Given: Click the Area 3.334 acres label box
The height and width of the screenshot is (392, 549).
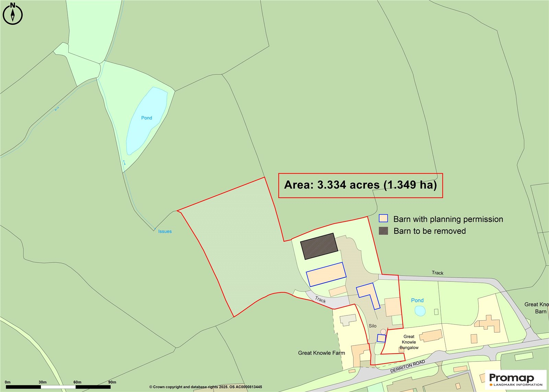Looking at the screenshot, I should (360, 185).
